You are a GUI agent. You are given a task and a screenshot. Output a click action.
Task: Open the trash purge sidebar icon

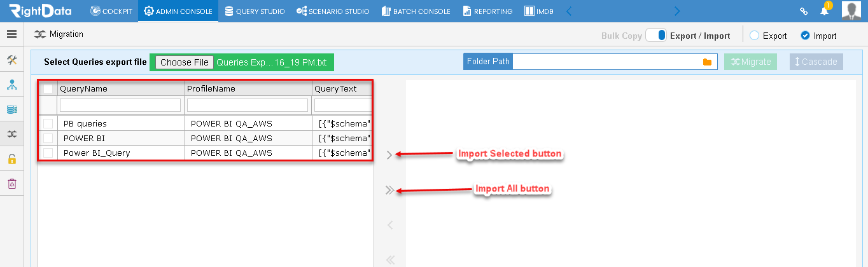[x=11, y=184]
